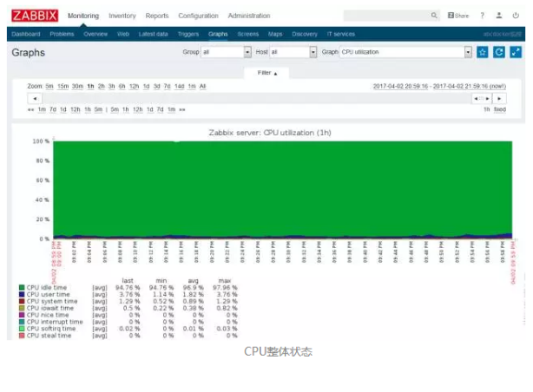Click the CPU system time red swatch

[x=22, y=301]
